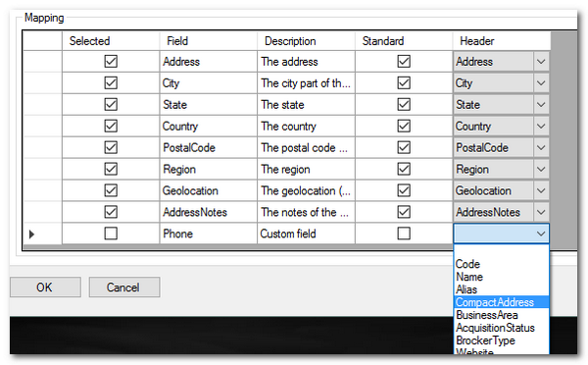Open the AddressNotes header dropdown
Image resolution: width=588 pixels, height=365 pixels.
541,212
